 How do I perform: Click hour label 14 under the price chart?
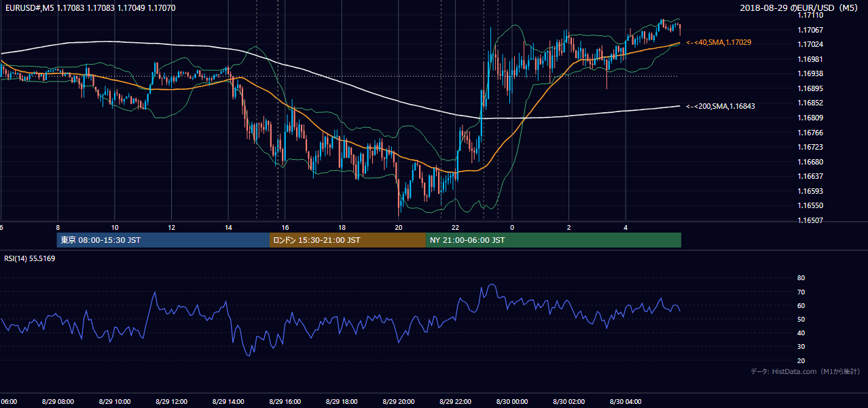(228, 228)
